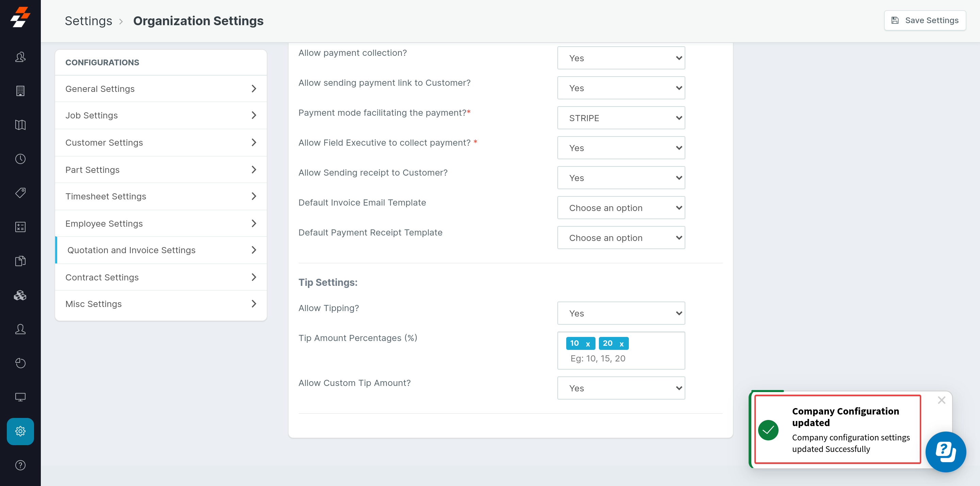The height and width of the screenshot is (486, 980).
Task: Click the tip percentages input field
Action: point(624,358)
